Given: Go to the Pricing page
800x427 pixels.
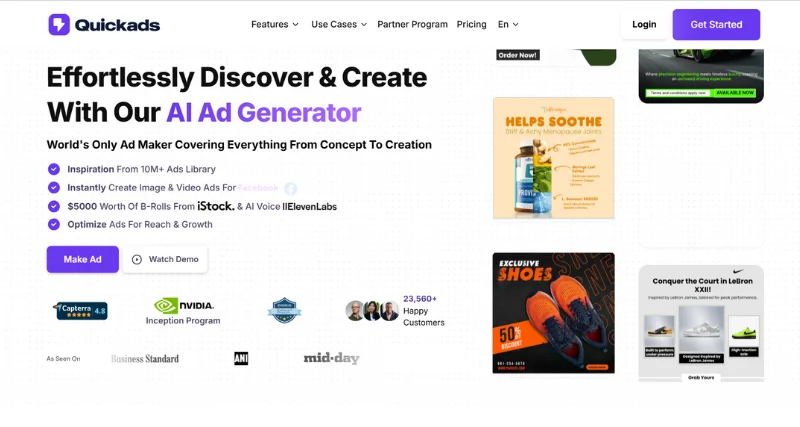Looking at the screenshot, I should coord(471,24).
